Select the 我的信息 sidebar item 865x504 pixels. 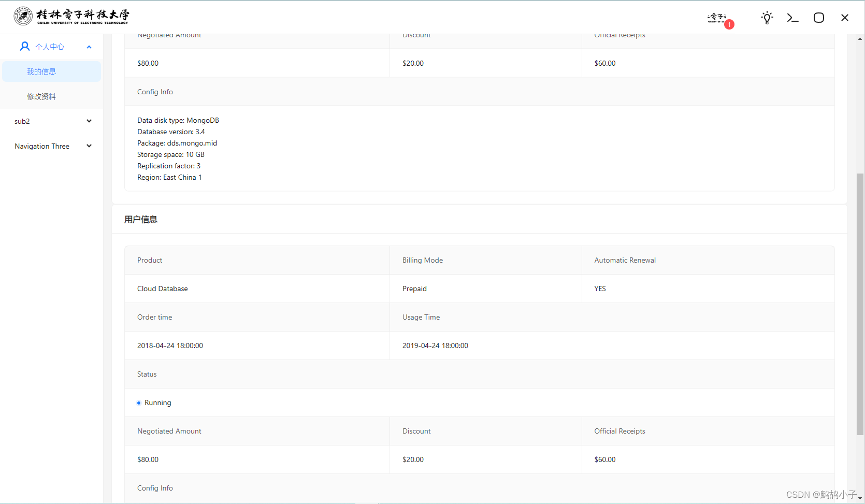click(41, 71)
